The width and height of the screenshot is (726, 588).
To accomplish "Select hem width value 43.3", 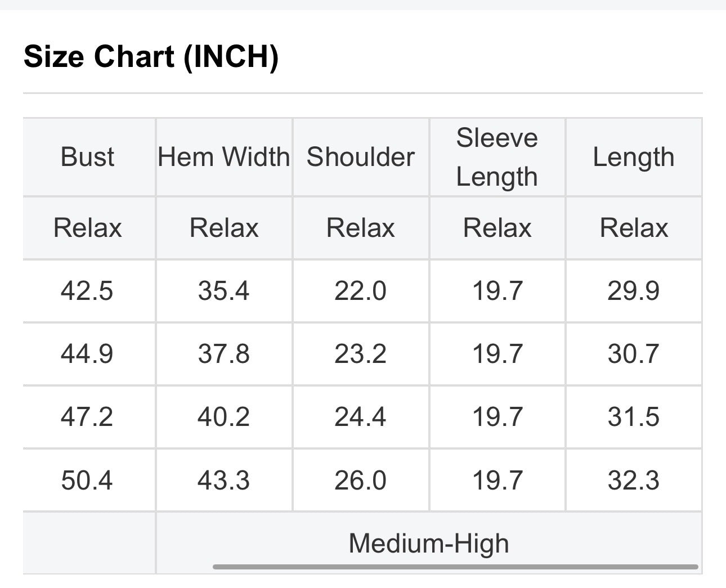I will click(224, 481).
